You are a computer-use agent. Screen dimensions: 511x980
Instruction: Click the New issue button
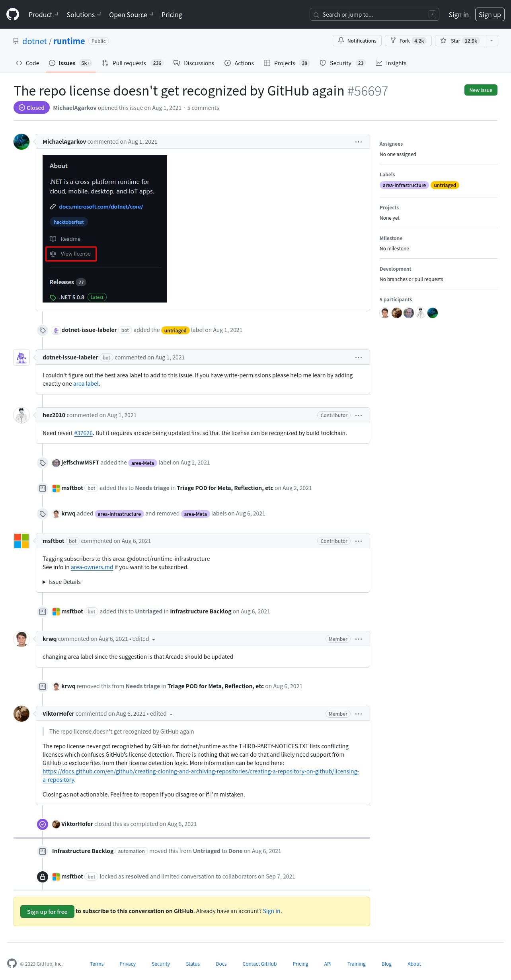(x=481, y=90)
